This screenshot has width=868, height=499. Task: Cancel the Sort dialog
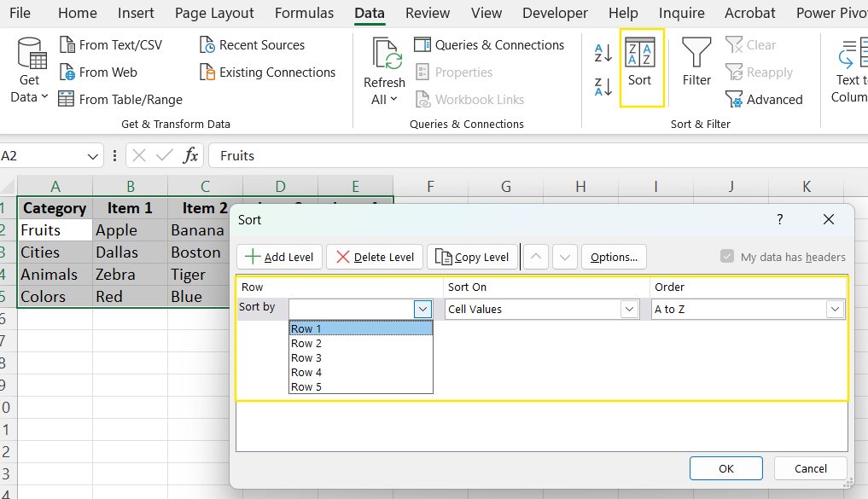[x=811, y=468]
